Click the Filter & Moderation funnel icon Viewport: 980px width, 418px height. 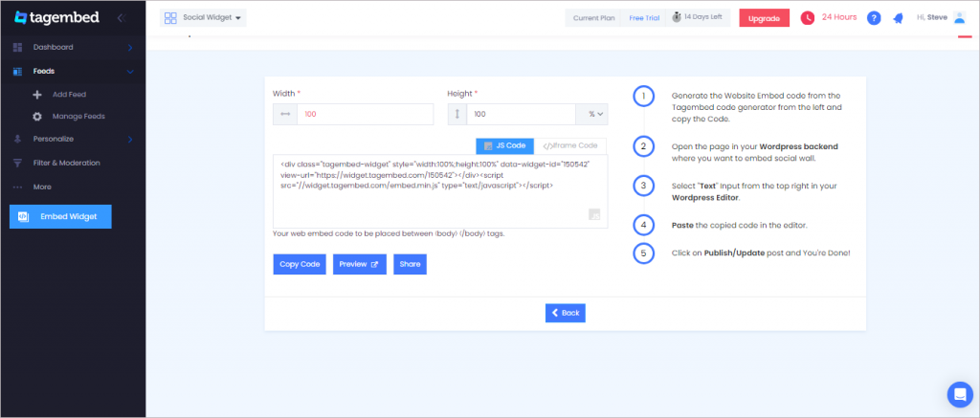(x=17, y=163)
